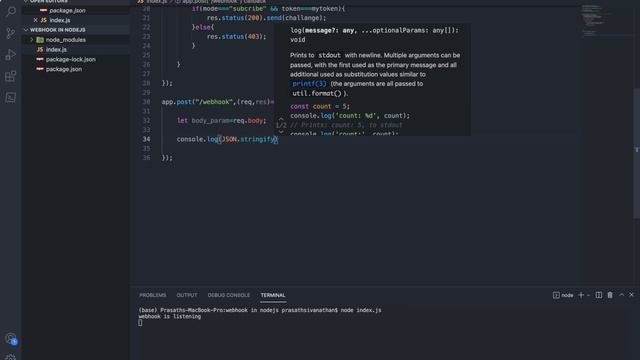Click line number 36 in the gutter

click(146, 158)
